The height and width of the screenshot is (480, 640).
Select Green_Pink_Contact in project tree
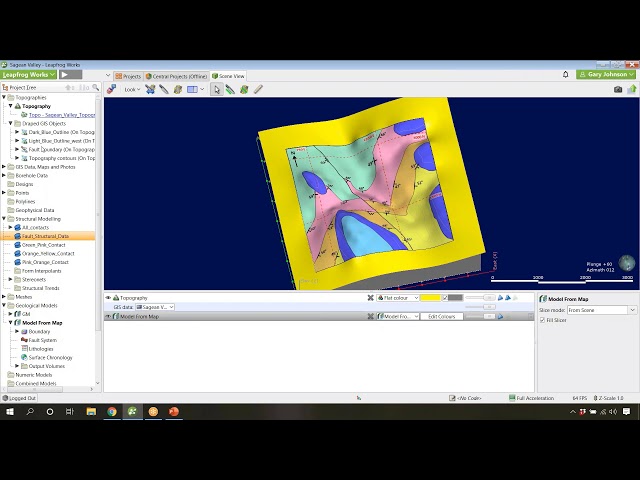44,245
